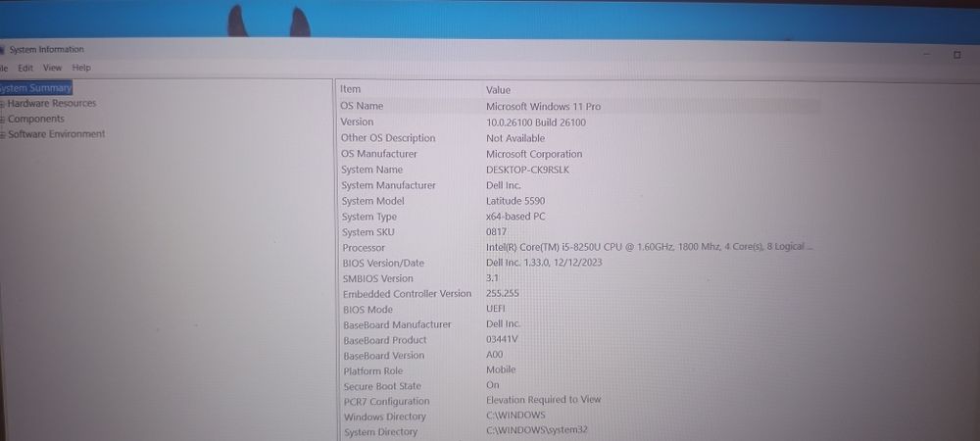Select the Version row label
Screen dimensions: 980x441
(357, 122)
